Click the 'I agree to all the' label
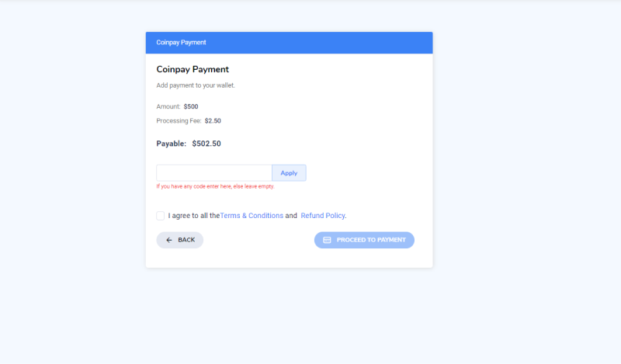Screen dimensions: 621x364 pos(194,216)
